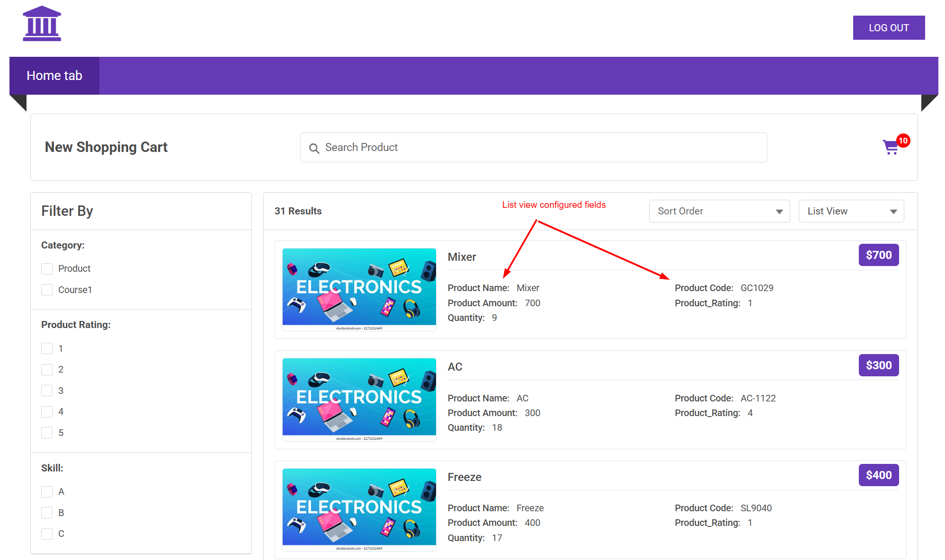Image resolution: width=945 pixels, height=560 pixels.
Task: Select Skill B filter checkbox
Action: 47,513
